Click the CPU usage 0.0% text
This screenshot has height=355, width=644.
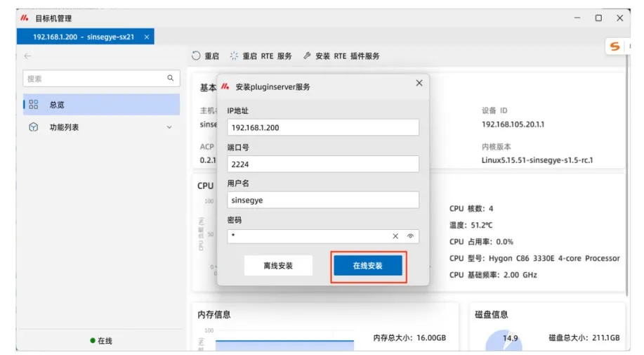click(481, 242)
